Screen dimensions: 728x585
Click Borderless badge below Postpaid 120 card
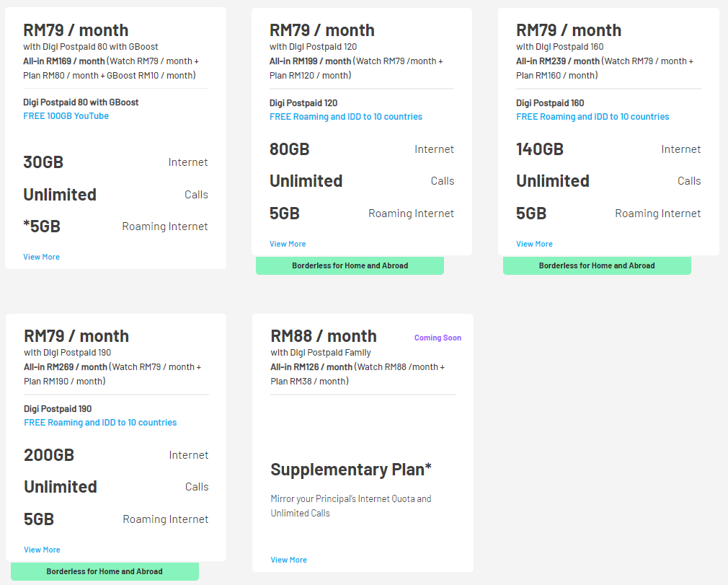[x=350, y=265]
